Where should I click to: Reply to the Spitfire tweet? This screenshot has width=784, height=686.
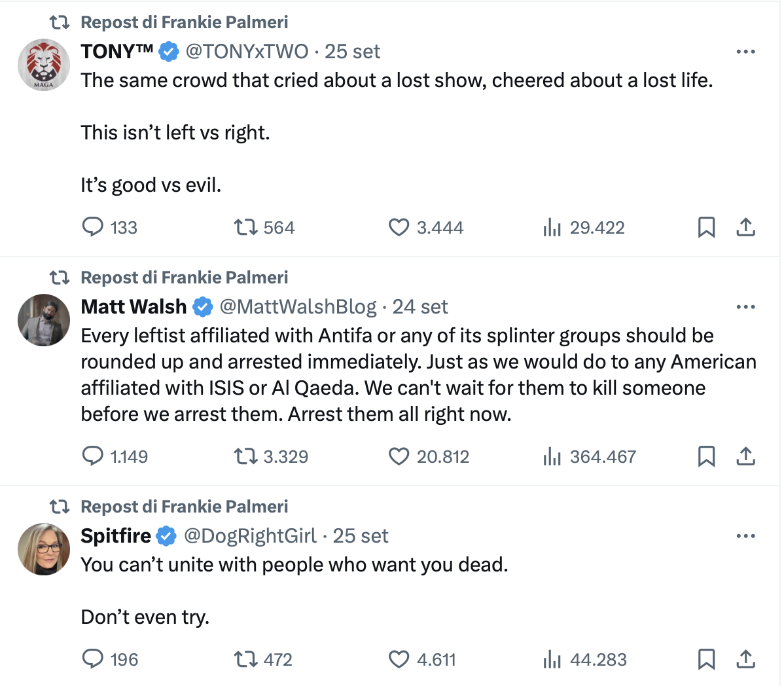[92, 659]
